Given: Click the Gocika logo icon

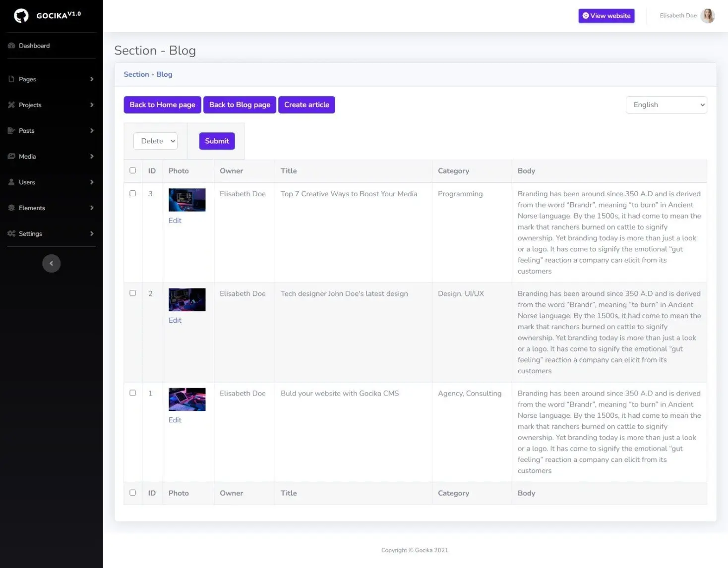Looking at the screenshot, I should (21, 16).
